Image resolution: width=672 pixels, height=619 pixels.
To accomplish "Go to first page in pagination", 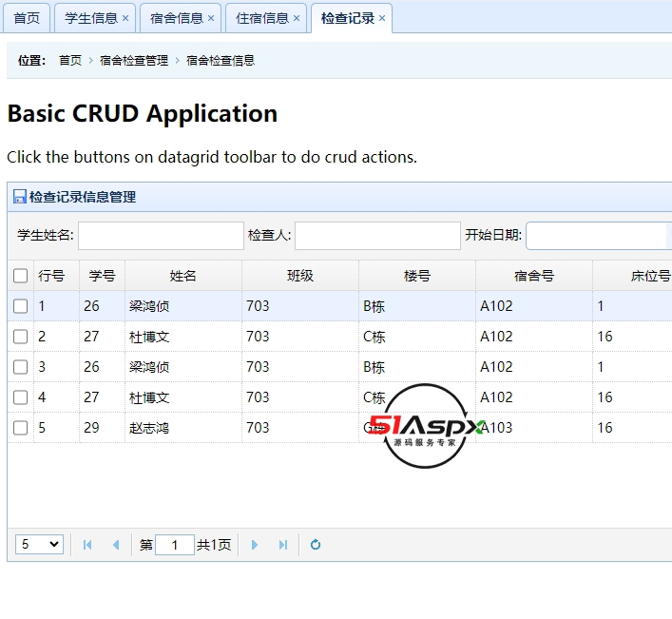I will tap(87, 545).
